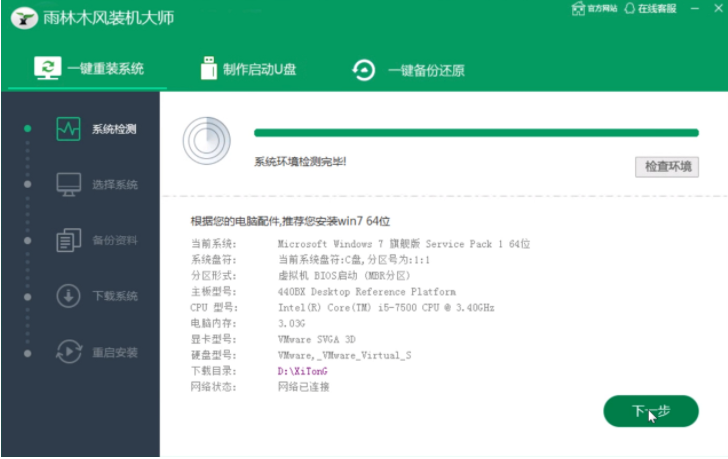Open the 一键备份还原 tab
This screenshot has height=459, width=728.
pos(409,70)
